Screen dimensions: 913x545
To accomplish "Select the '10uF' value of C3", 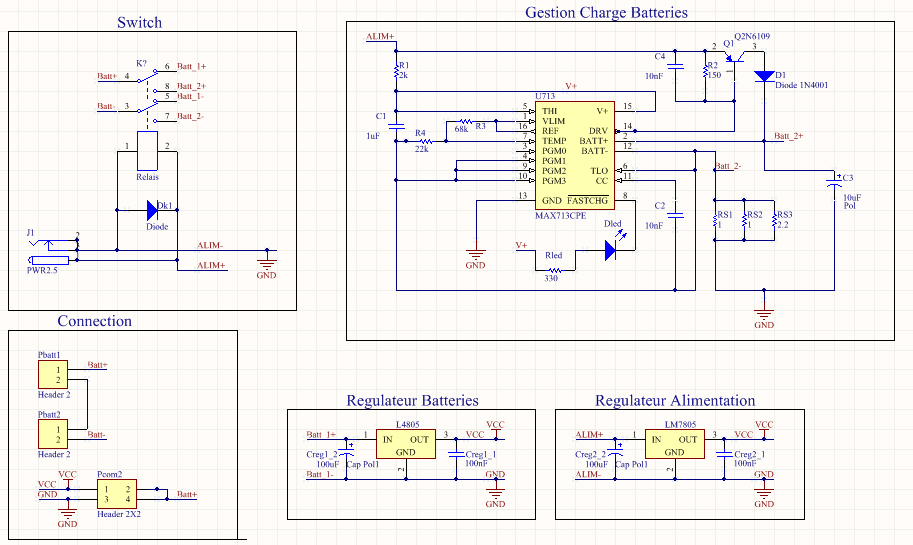I will tap(851, 198).
